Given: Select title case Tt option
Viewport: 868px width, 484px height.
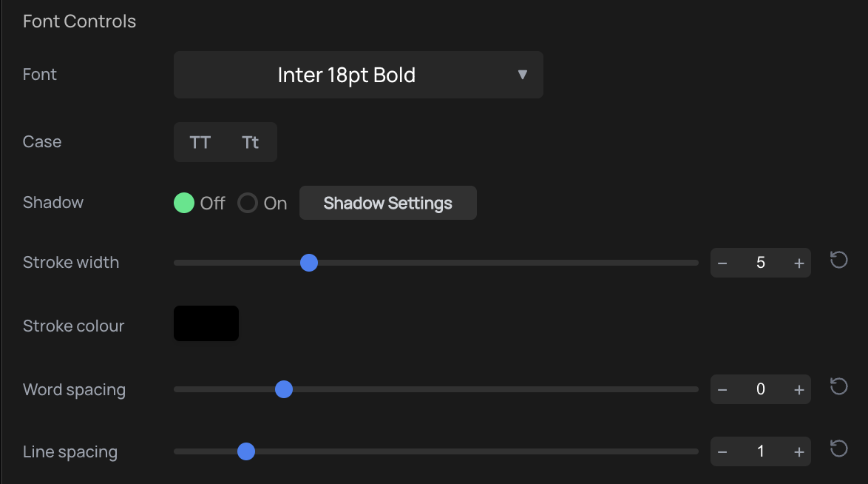Looking at the screenshot, I should coord(251,142).
